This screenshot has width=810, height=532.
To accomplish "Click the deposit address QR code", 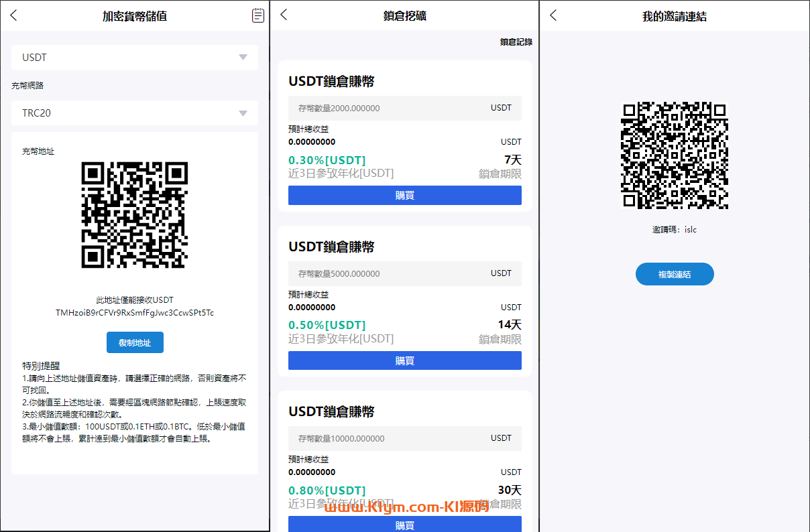I will pyautogui.click(x=135, y=215).
